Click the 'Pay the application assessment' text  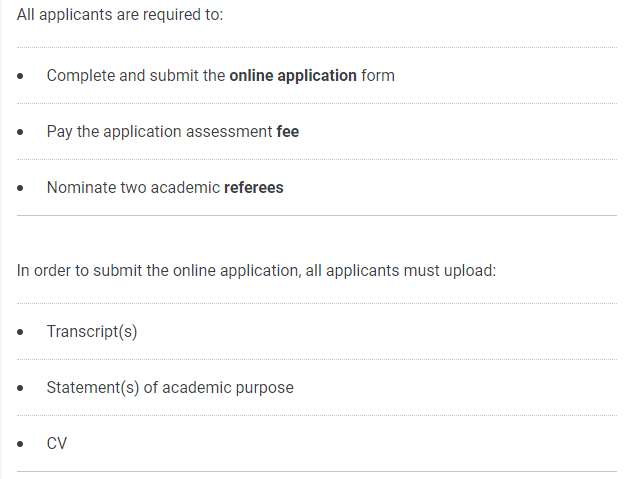coord(160,132)
